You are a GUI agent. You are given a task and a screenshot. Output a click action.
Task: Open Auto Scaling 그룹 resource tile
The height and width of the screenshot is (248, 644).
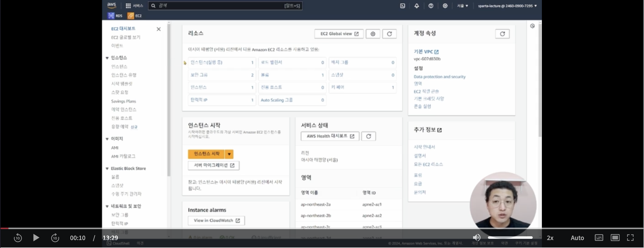(x=292, y=100)
